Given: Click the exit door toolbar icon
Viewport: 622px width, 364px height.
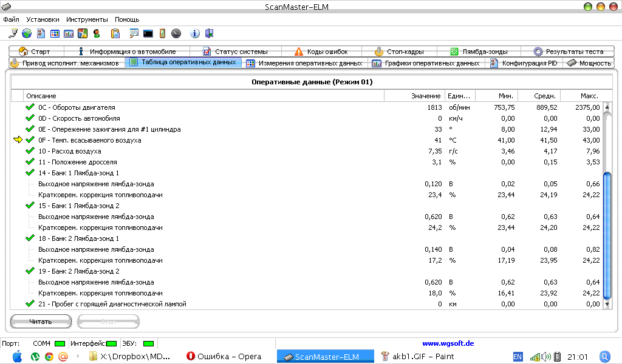Looking at the screenshot, I should (x=209, y=33).
